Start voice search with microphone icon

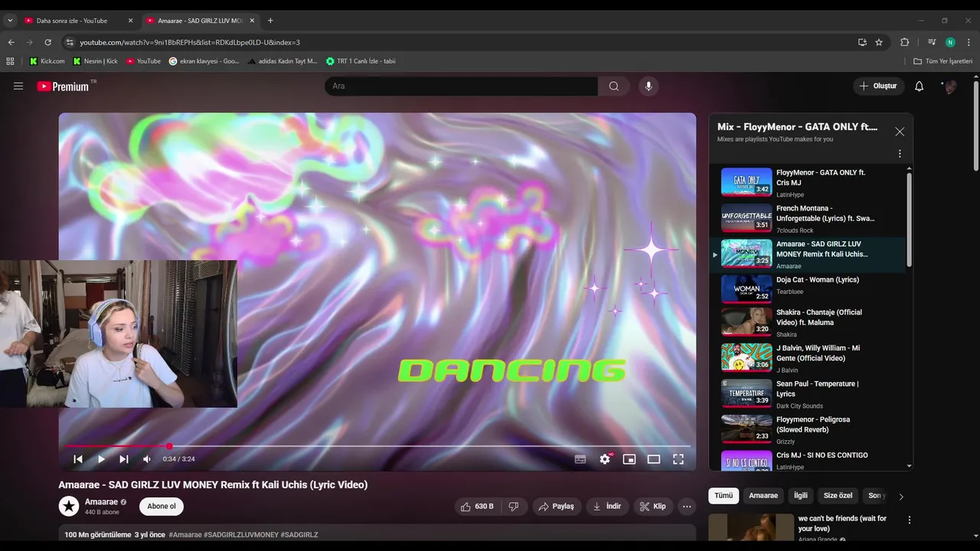(648, 86)
